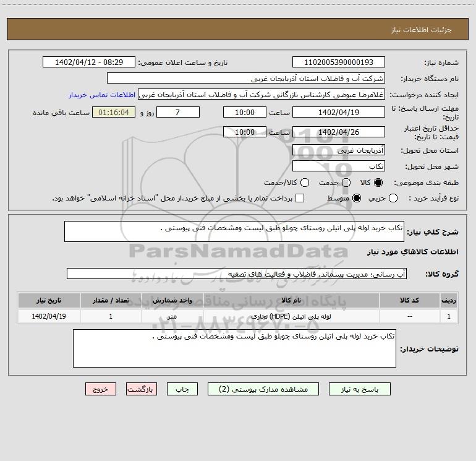Click the ردیف column header
This screenshot has height=461, width=476.
pyautogui.click(x=449, y=300)
